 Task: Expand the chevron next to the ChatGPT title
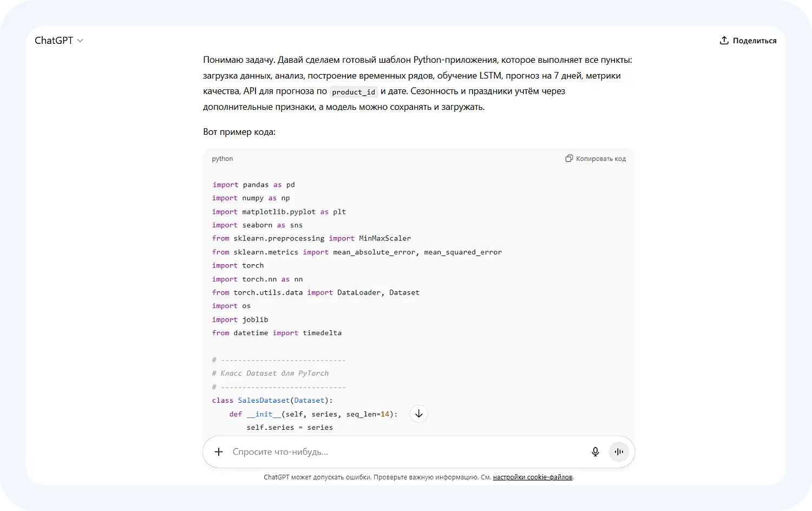pyautogui.click(x=80, y=40)
